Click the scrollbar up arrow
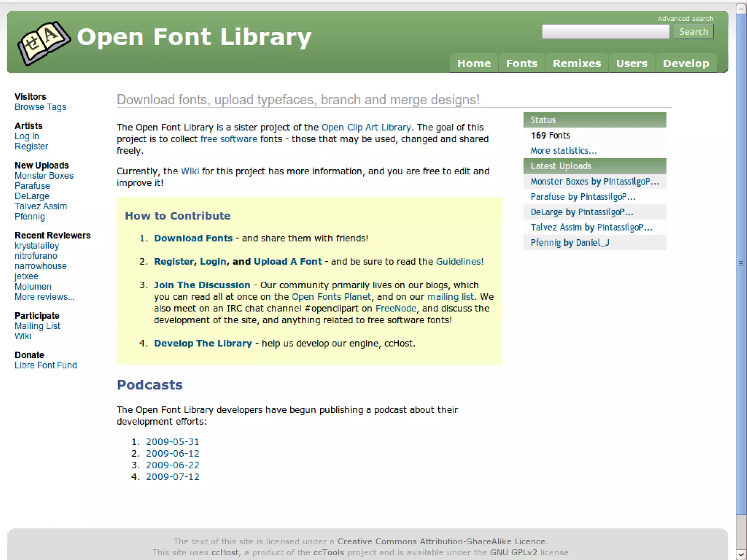747x560 pixels. coord(741,9)
